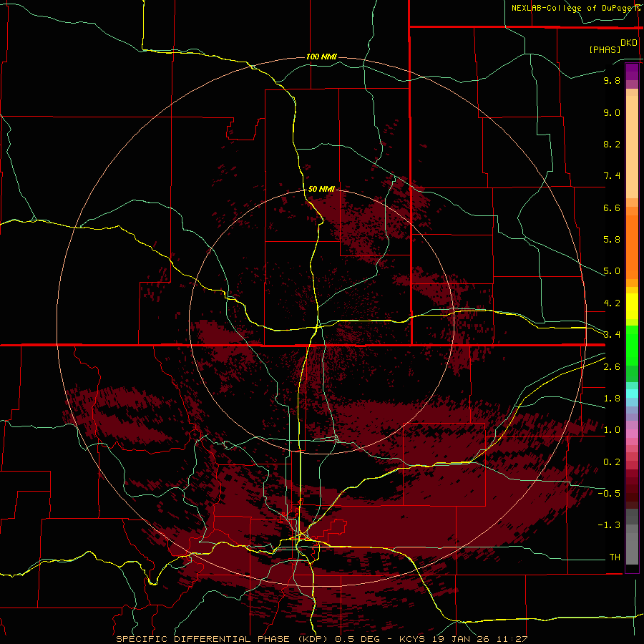Pick the large peach segment of the color bar
This screenshot has width=644, height=644.
(x=632, y=147)
